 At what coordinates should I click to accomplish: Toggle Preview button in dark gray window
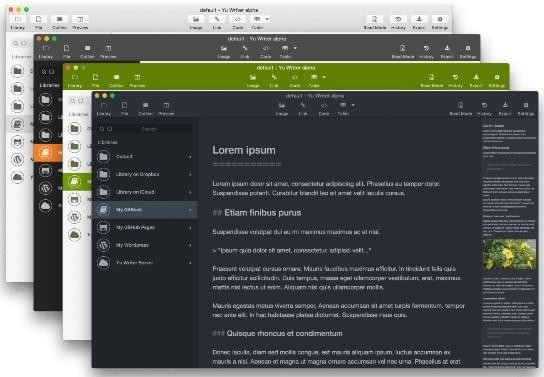108,48
